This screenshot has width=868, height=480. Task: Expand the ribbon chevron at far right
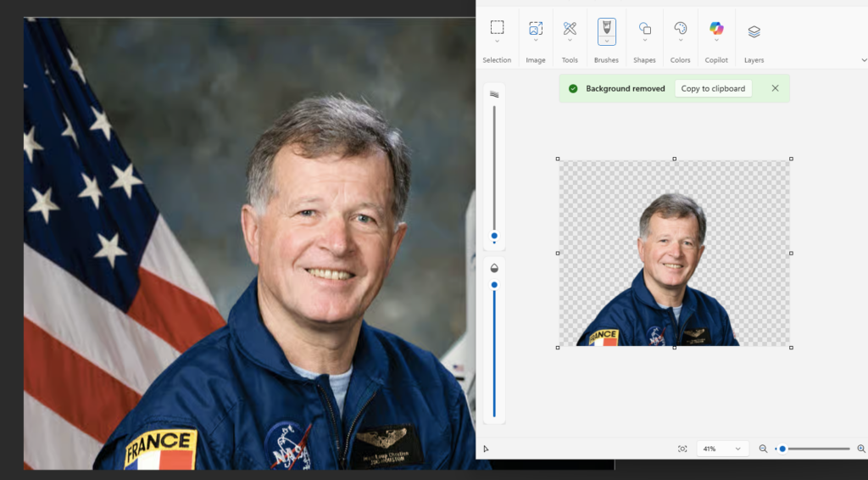click(864, 60)
